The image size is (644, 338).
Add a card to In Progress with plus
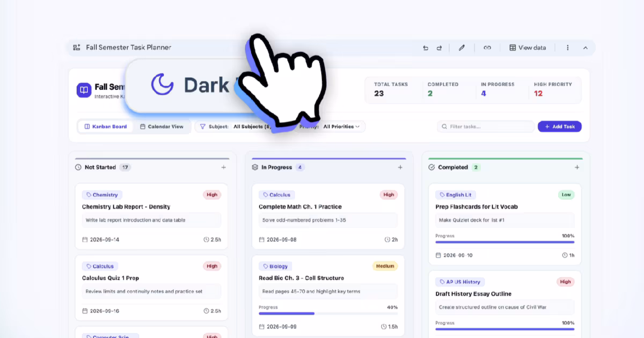(400, 167)
